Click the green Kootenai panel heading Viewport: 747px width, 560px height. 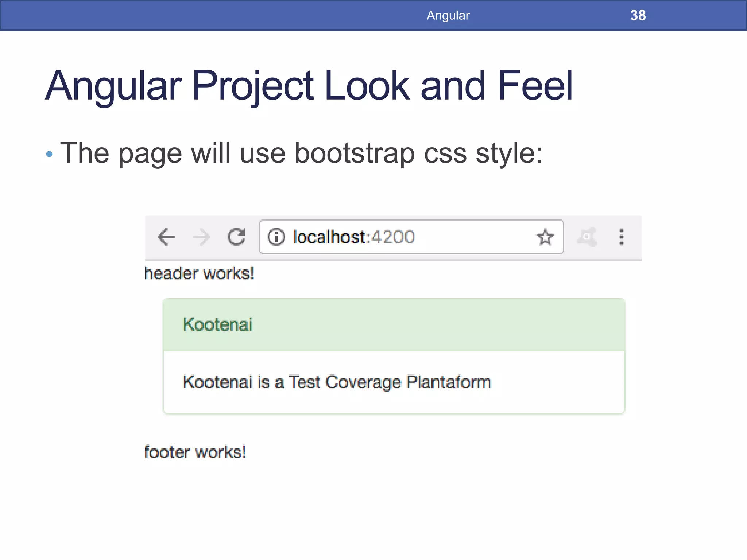click(x=394, y=324)
